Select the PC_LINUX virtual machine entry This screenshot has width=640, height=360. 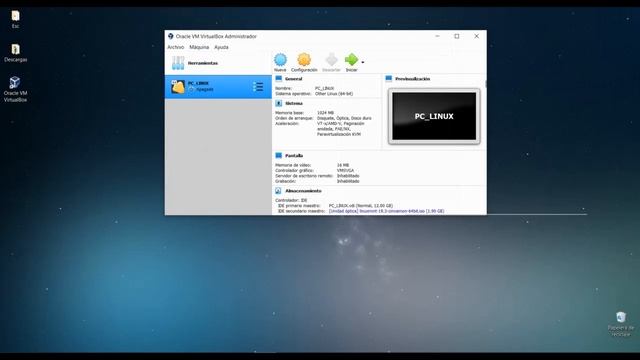(218, 87)
